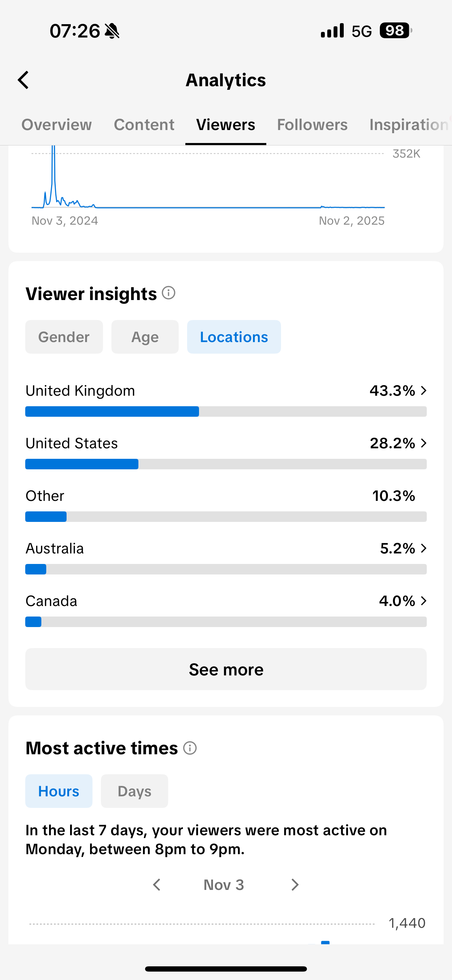Tap the silent mode bell icon
Screen dimensions: 452x980
[x=112, y=31]
